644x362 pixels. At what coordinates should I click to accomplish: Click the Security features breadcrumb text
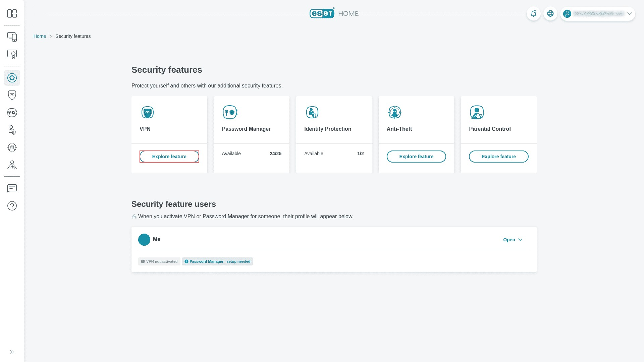tap(73, 36)
